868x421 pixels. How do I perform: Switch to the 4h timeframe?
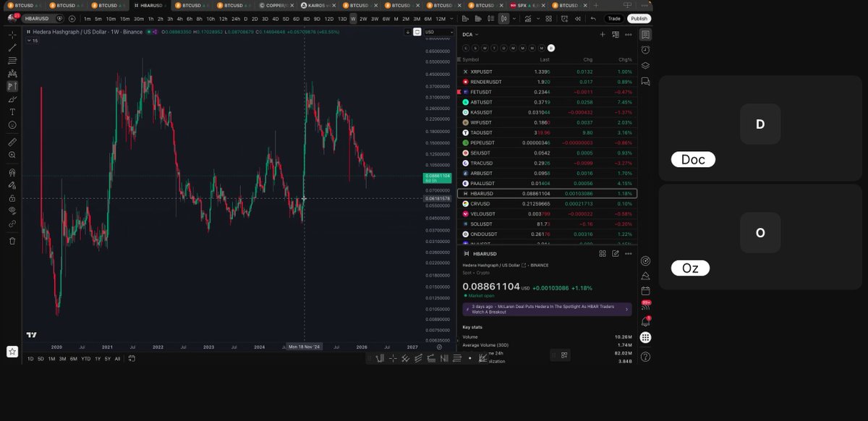pyautogui.click(x=179, y=19)
